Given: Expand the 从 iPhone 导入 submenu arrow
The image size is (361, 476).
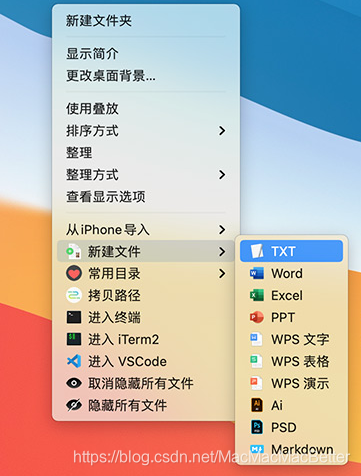Looking at the screenshot, I should pyautogui.click(x=222, y=229).
